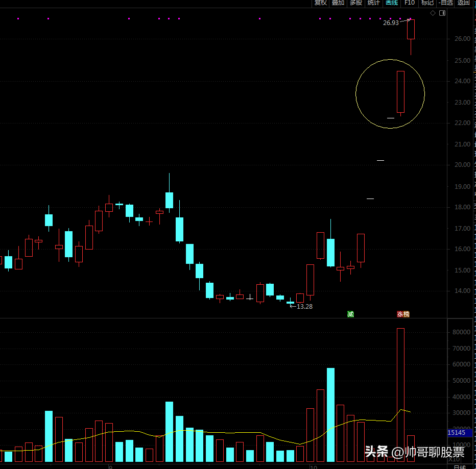The height and width of the screenshot is (469, 476).
Task: Open the 复权 adjustment option
Action: pyautogui.click(x=321, y=3)
